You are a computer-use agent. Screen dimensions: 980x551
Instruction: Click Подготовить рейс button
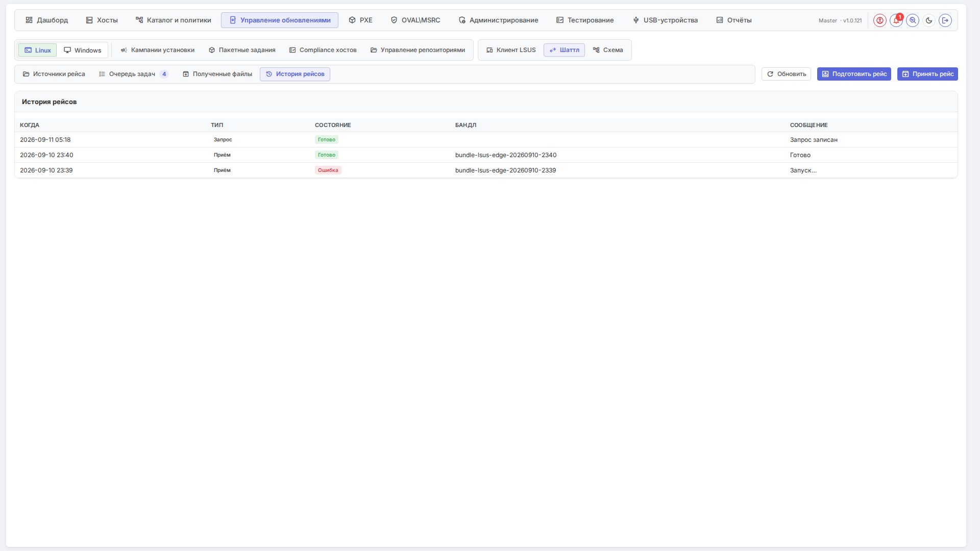pyautogui.click(x=854, y=74)
